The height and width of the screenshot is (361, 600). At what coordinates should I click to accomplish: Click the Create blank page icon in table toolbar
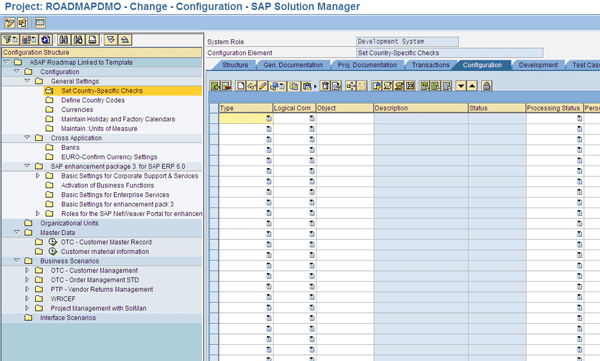coord(240,86)
